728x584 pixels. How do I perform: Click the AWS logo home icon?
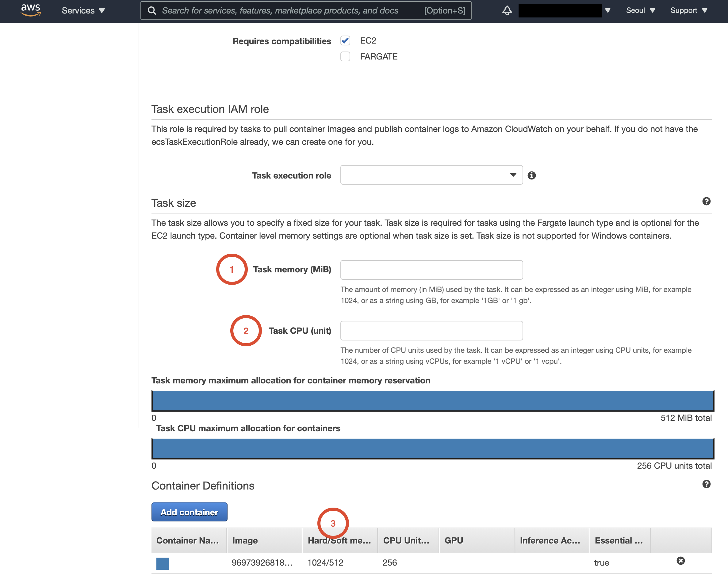[x=30, y=10]
